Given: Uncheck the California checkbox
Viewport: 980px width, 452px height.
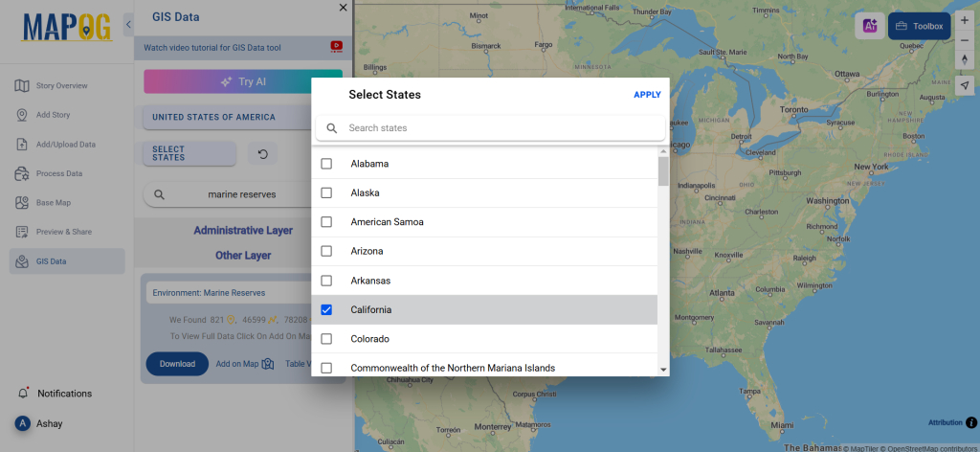Looking at the screenshot, I should coord(326,309).
